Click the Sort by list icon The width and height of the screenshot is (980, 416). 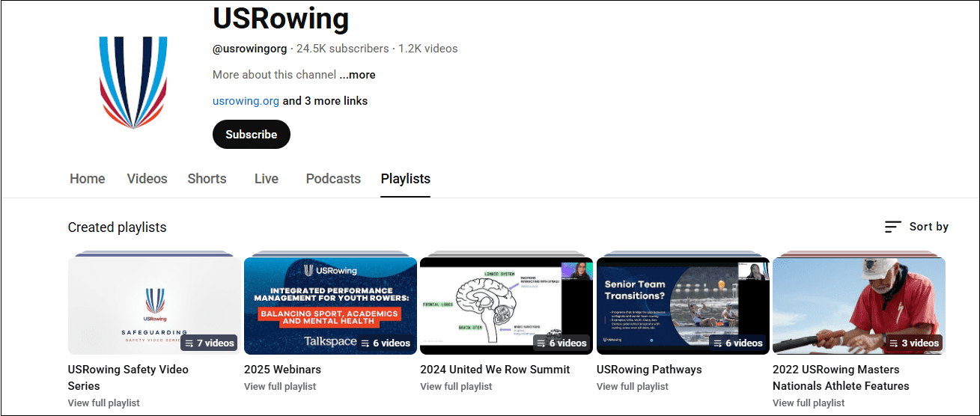892,227
